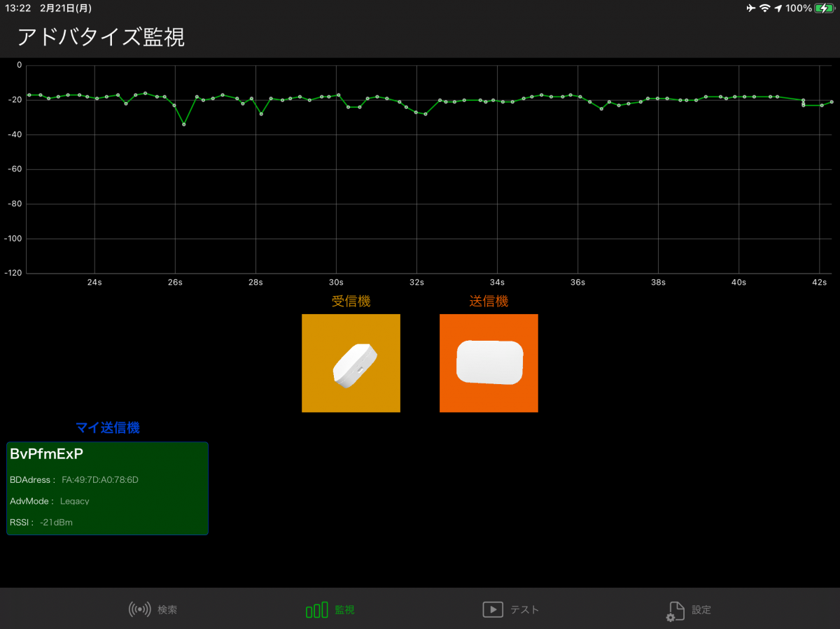Image resolution: width=840 pixels, height=629 pixels.
Task: Tap the play-box test icon
Action: pos(493,609)
